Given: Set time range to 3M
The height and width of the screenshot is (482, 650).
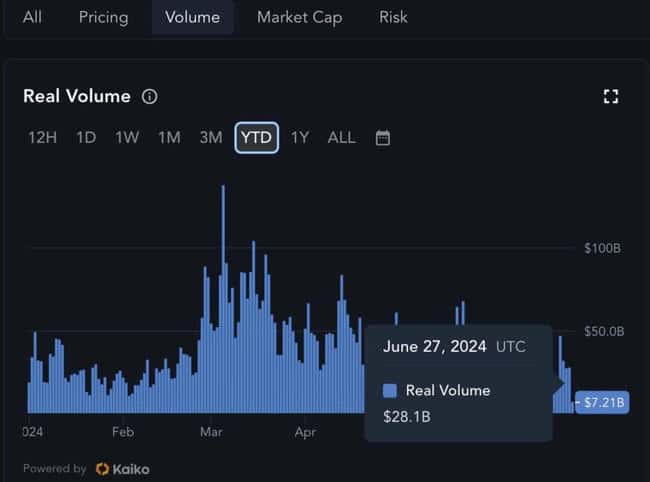Looking at the screenshot, I should coord(210,138).
